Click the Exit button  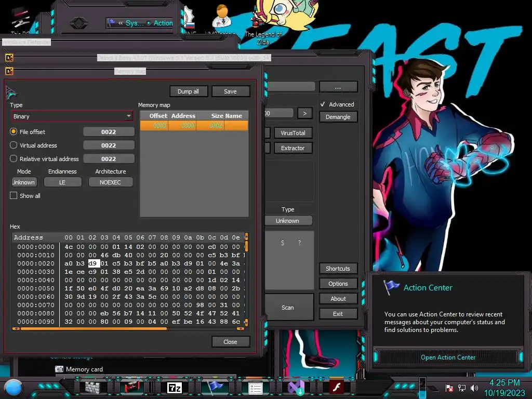pyautogui.click(x=338, y=314)
